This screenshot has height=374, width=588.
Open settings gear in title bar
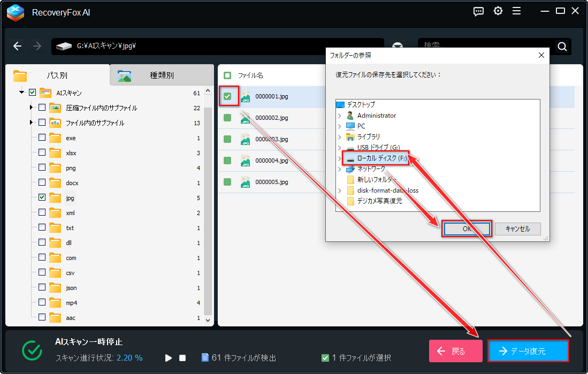click(x=498, y=11)
